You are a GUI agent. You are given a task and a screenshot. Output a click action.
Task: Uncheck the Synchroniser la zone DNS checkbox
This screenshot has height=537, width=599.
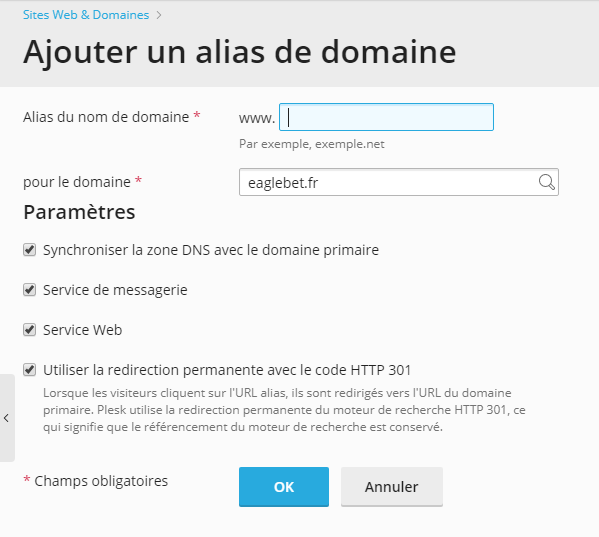(x=29, y=250)
